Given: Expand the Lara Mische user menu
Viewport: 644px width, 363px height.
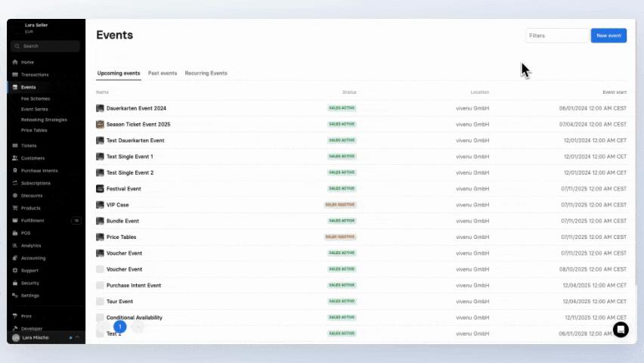Looking at the screenshot, I should [45, 337].
